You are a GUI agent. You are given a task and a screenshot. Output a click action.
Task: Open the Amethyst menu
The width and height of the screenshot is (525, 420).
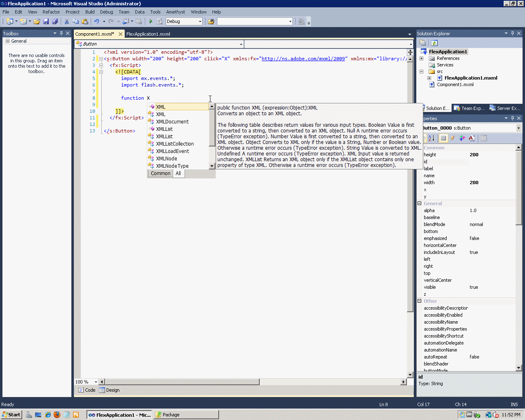(176, 12)
